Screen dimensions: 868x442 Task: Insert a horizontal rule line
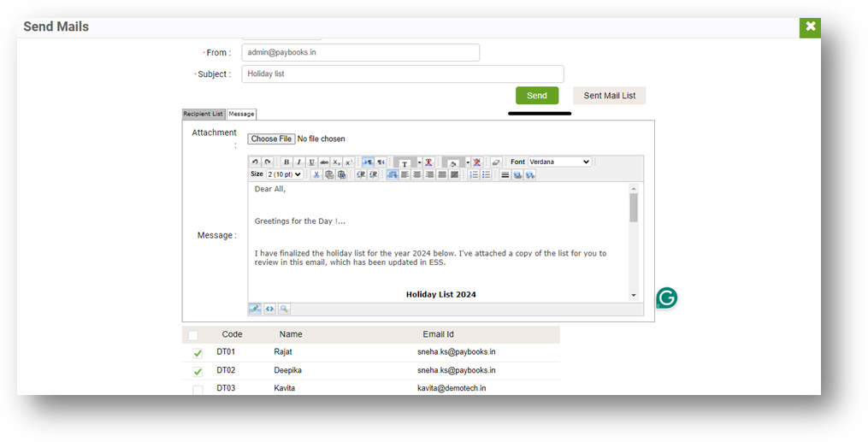pos(505,174)
